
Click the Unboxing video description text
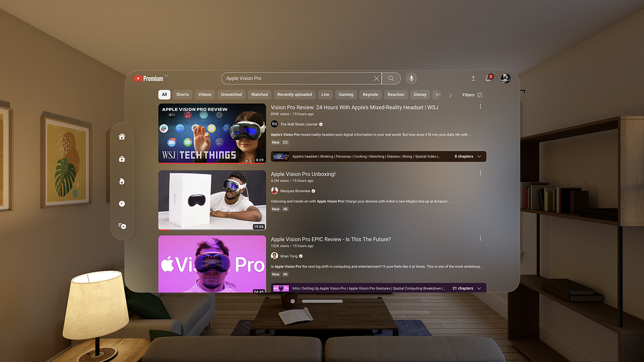coord(361,202)
